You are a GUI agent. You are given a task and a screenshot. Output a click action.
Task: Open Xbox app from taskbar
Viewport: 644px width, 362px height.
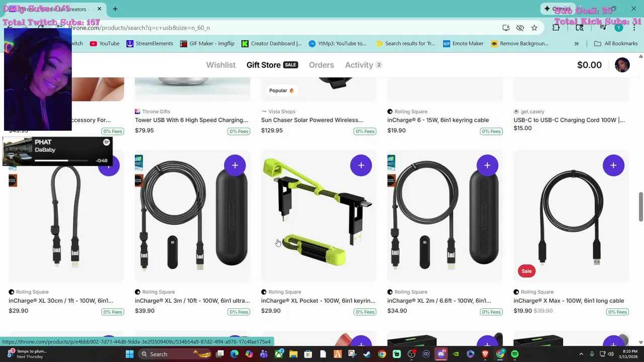(x=279, y=354)
